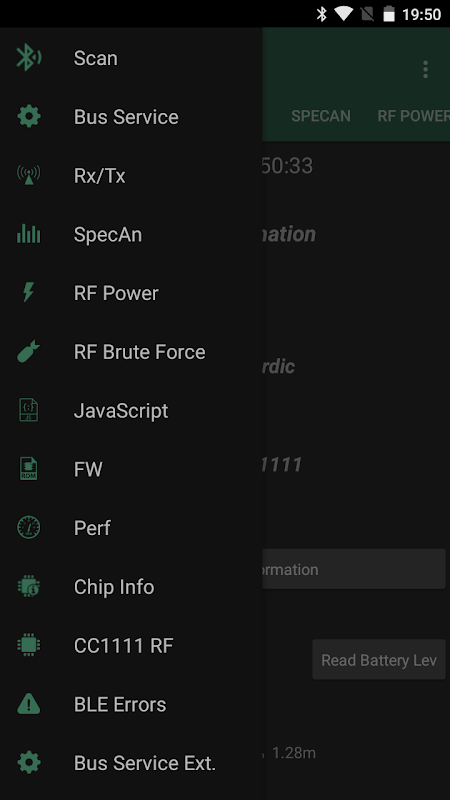Open the three-dot overflow menu
Viewport: 450px width, 800px height.
[426, 69]
